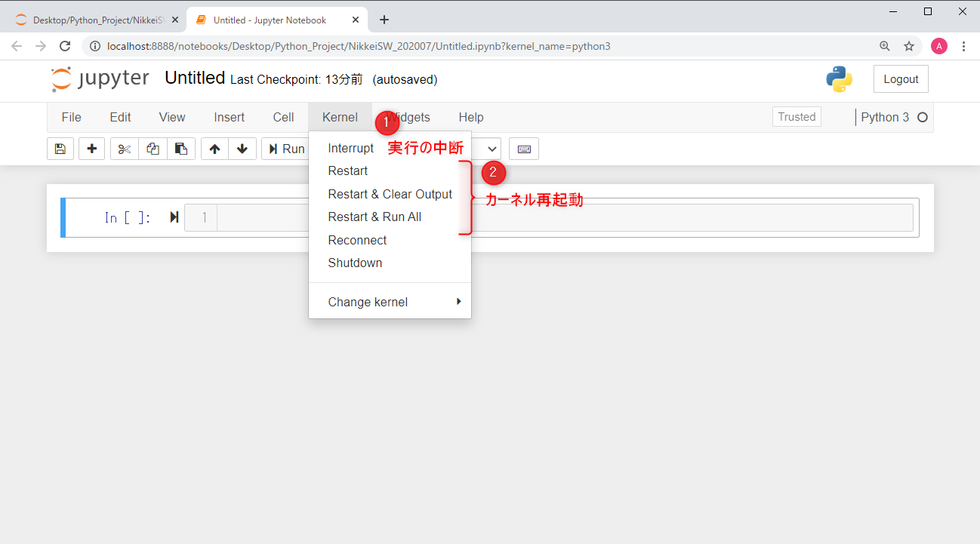Close the Desktop/Python_Project tab

(x=175, y=20)
